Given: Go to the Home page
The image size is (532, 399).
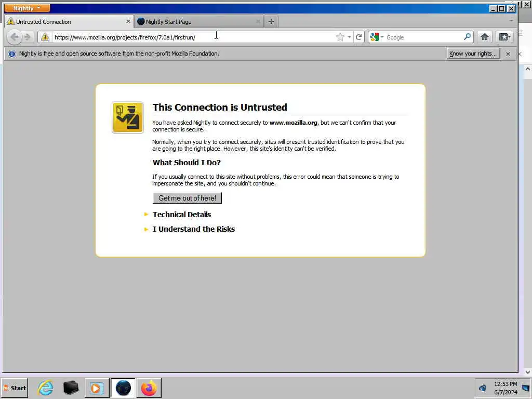Looking at the screenshot, I should (x=485, y=37).
